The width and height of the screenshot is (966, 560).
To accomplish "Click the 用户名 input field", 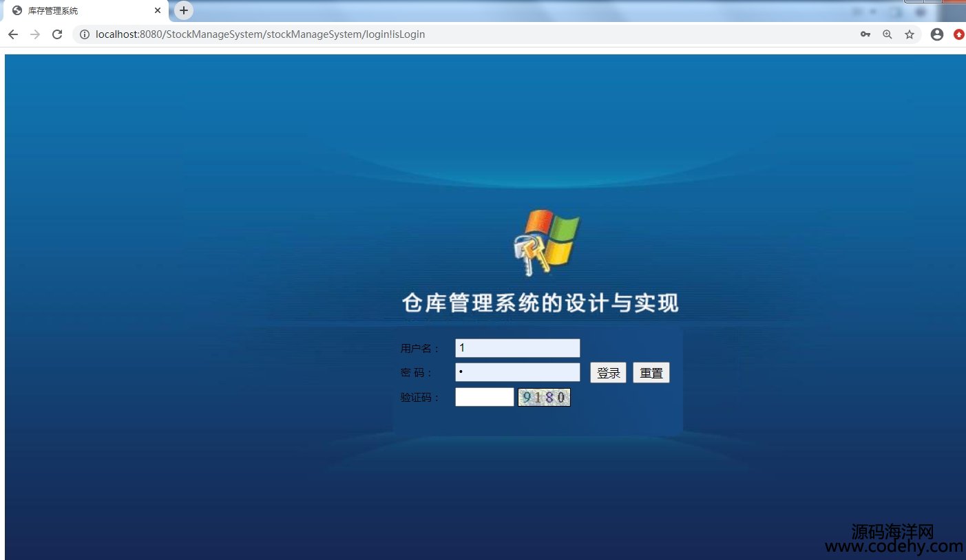I will pyautogui.click(x=518, y=348).
